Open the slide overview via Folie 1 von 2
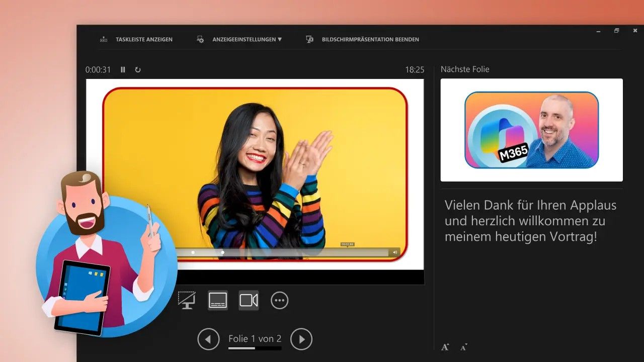The image size is (644, 362). coord(255,339)
